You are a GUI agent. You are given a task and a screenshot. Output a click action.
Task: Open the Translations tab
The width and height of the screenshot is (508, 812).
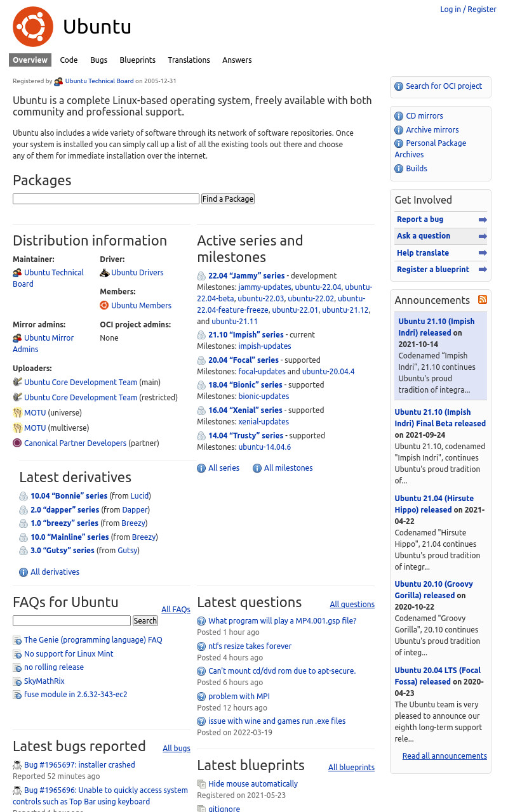point(189,60)
